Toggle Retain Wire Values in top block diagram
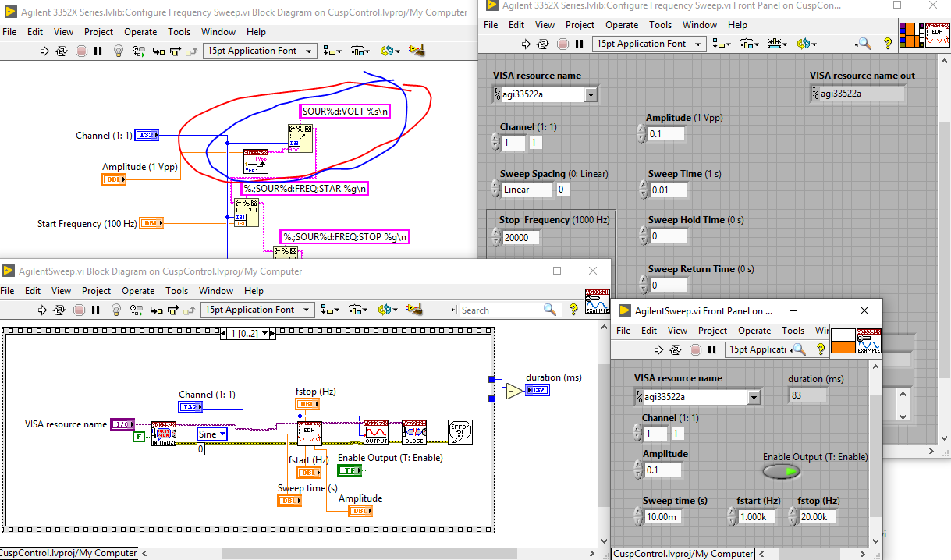Image resolution: width=951 pixels, height=560 pixels. coord(138,51)
